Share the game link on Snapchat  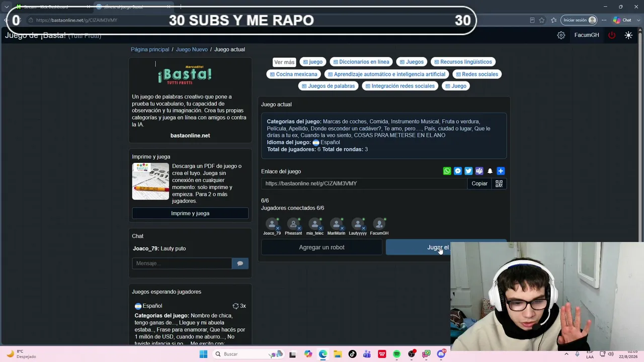tap(490, 171)
